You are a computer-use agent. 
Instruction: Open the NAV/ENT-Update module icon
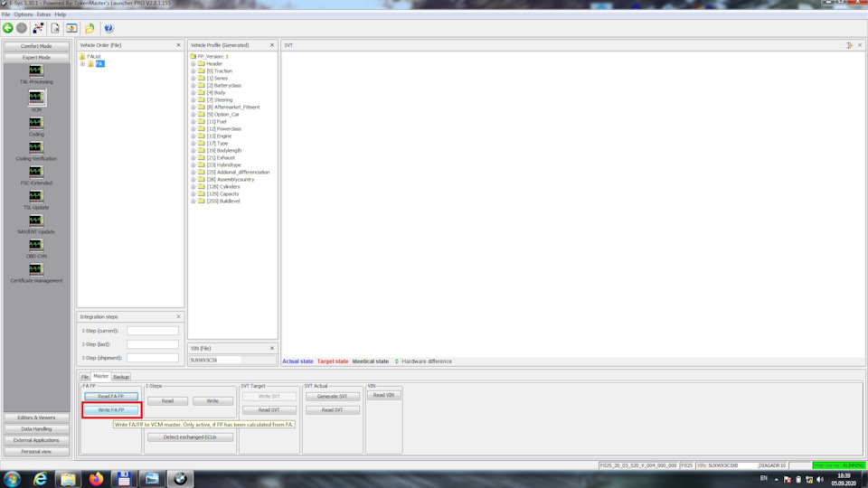click(x=36, y=221)
